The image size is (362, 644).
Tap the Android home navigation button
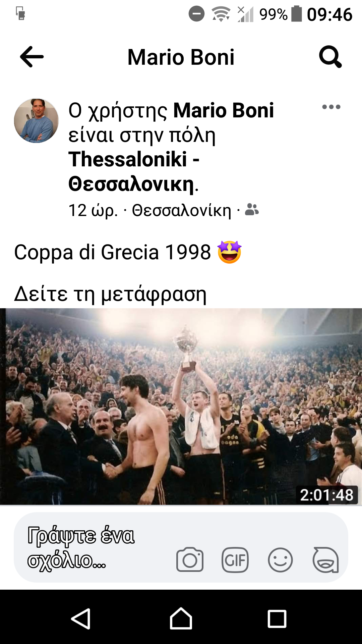[x=181, y=619]
